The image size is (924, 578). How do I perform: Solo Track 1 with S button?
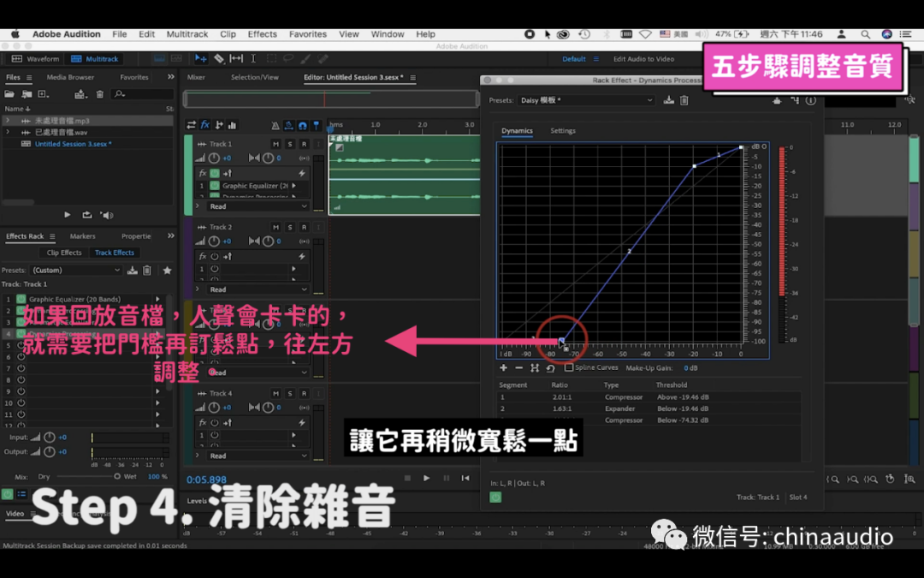click(x=290, y=144)
